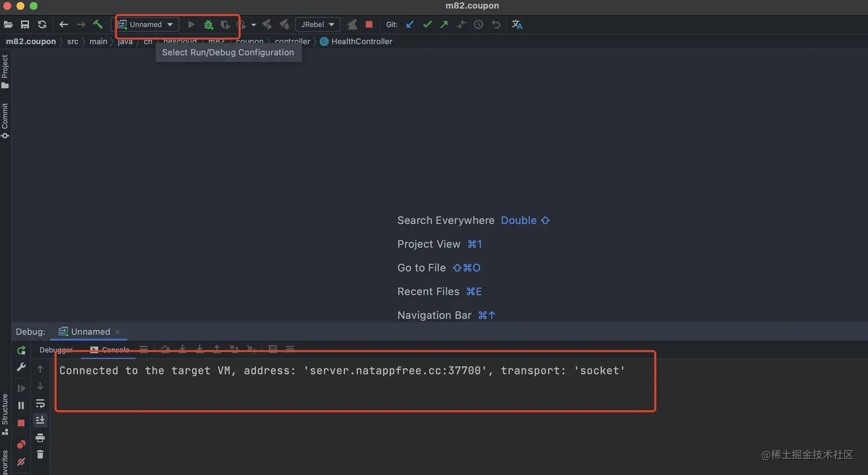Toggle Mute Breakpoints

21,462
